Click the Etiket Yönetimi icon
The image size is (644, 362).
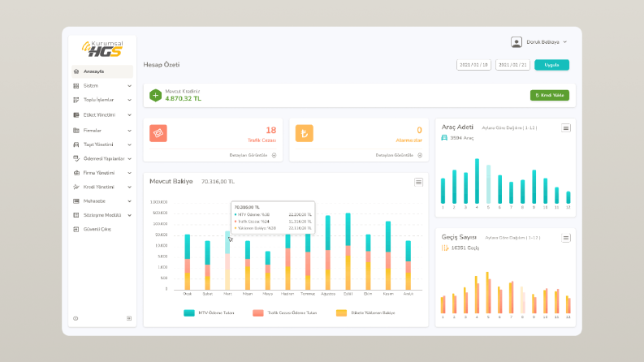coord(76,115)
